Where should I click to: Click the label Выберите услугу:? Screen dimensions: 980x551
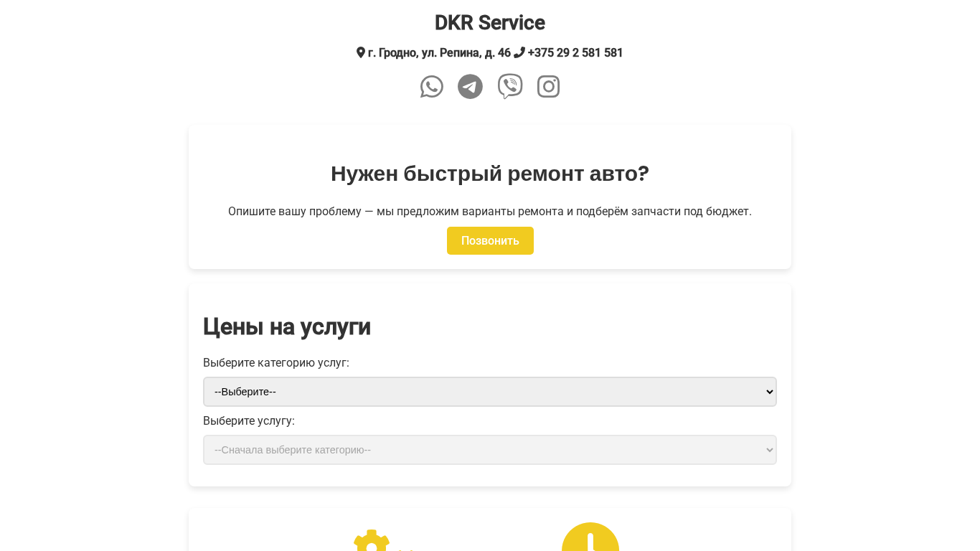249,420
